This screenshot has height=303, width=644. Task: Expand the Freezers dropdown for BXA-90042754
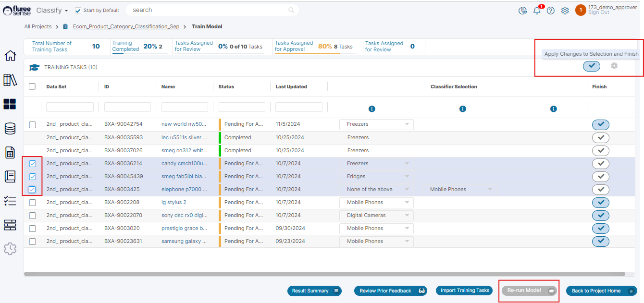(376, 124)
